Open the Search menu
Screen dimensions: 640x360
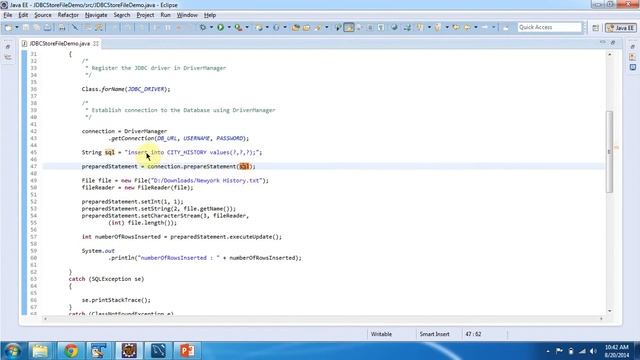tap(122, 15)
